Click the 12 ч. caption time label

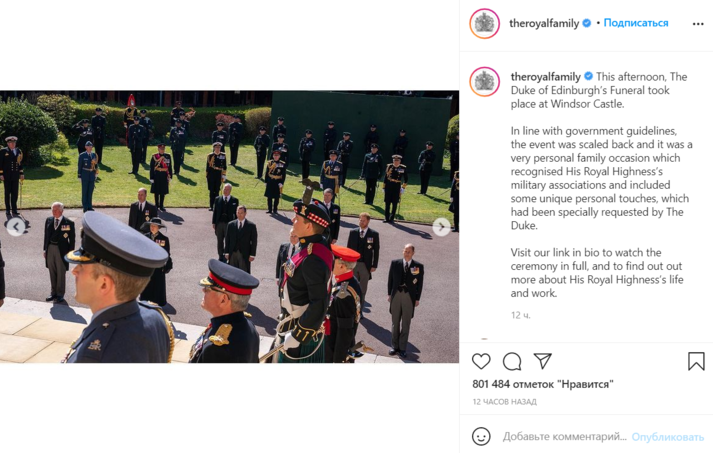tap(520, 315)
